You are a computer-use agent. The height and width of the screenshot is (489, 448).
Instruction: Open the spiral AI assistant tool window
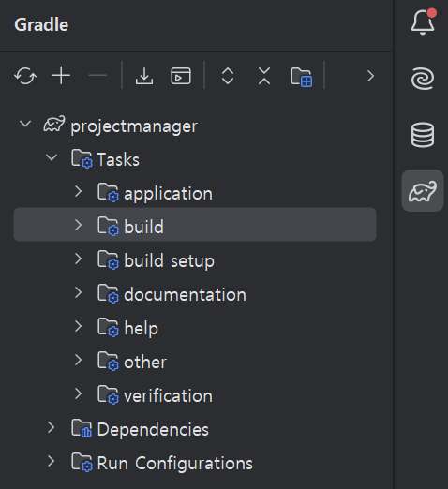coord(423,79)
